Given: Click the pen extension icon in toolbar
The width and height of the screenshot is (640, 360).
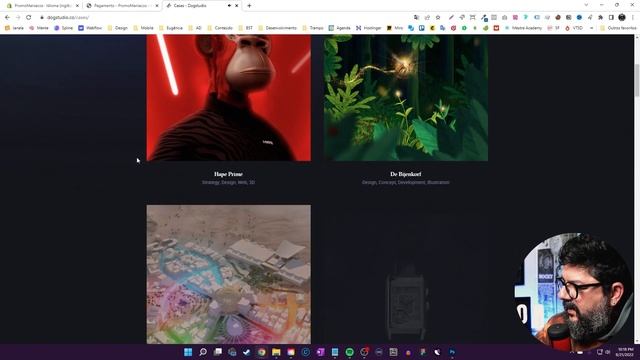Looking at the screenshot, I should (451, 18).
